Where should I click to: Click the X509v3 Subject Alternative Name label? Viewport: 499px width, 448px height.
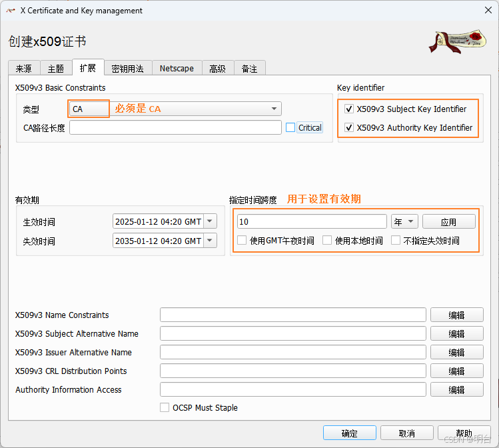77,334
